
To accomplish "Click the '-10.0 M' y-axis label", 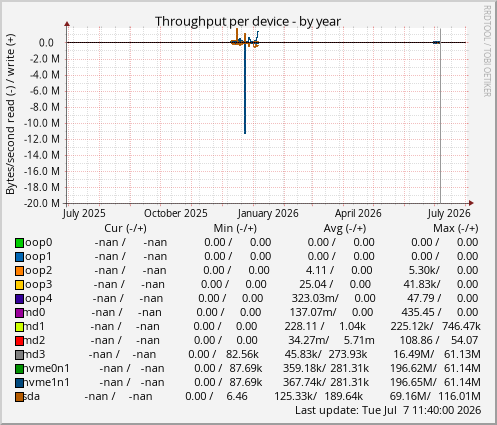I will pos(42,123).
